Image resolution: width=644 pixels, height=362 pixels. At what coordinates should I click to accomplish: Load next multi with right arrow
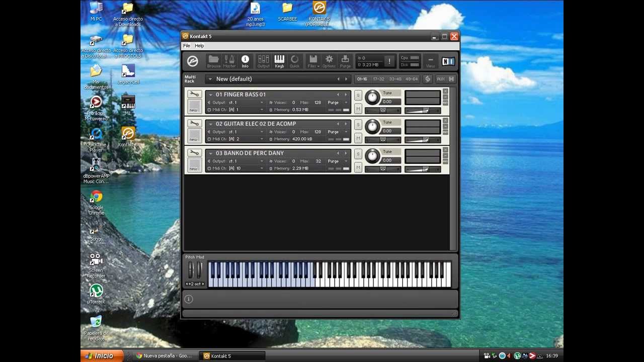click(x=346, y=79)
